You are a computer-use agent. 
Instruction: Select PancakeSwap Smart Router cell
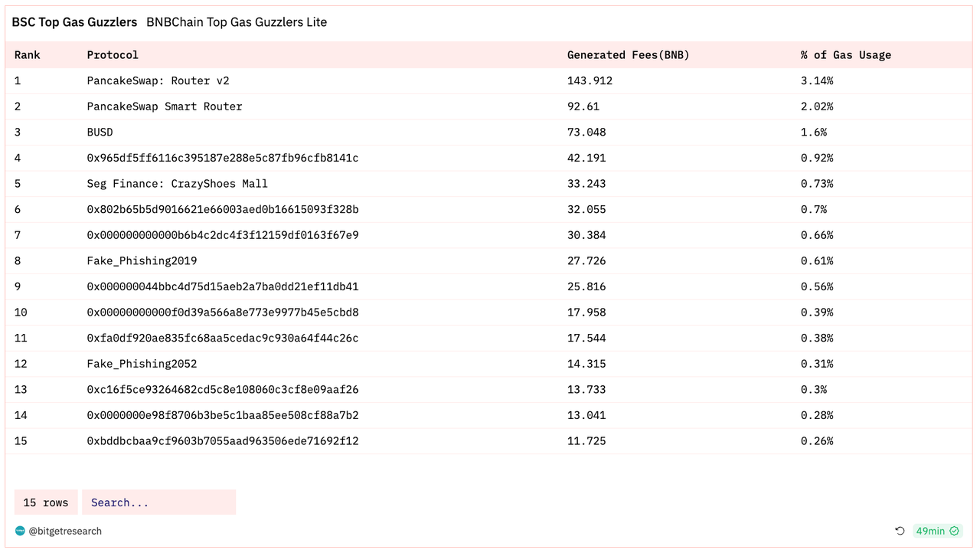[165, 106]
